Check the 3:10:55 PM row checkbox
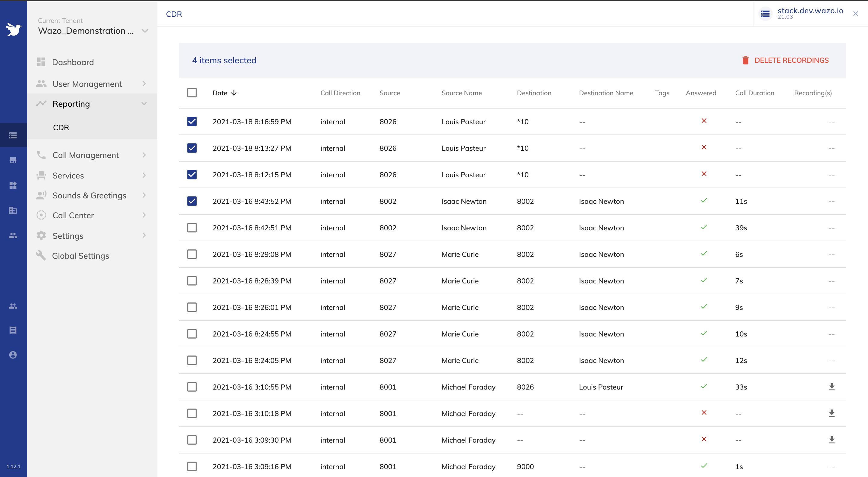 pyautogui.click(x=192, y=387)
